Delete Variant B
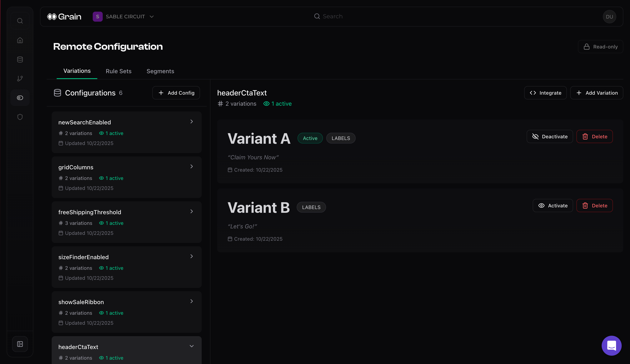 pos(594,206)
